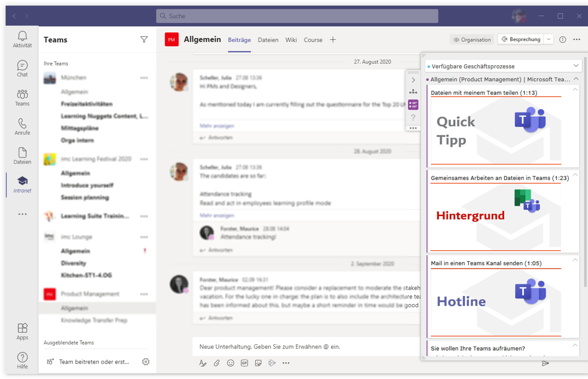Viewport: 588px width, 379px height.
Task: Click the hierarchy icon on side panel strip
Action: (413, 92)
